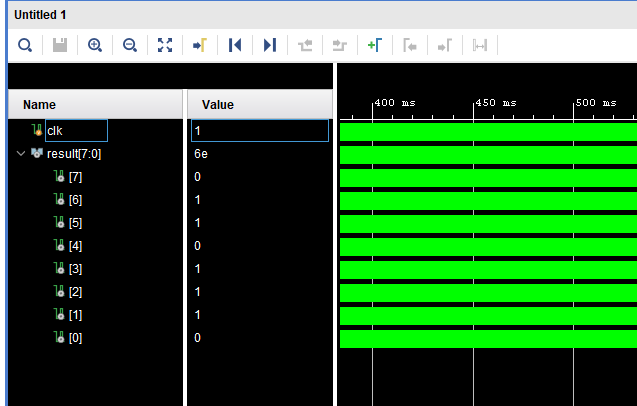
Task: Go to time zero icon
Action: tap(235, 45)
